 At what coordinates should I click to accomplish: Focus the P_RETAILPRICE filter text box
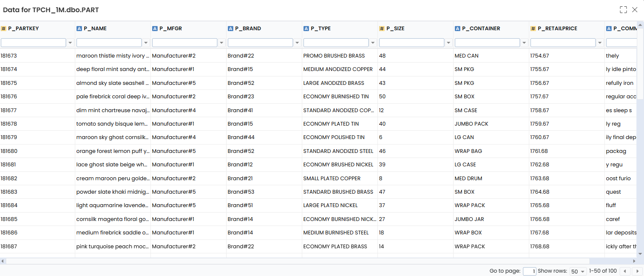[563, 43]
